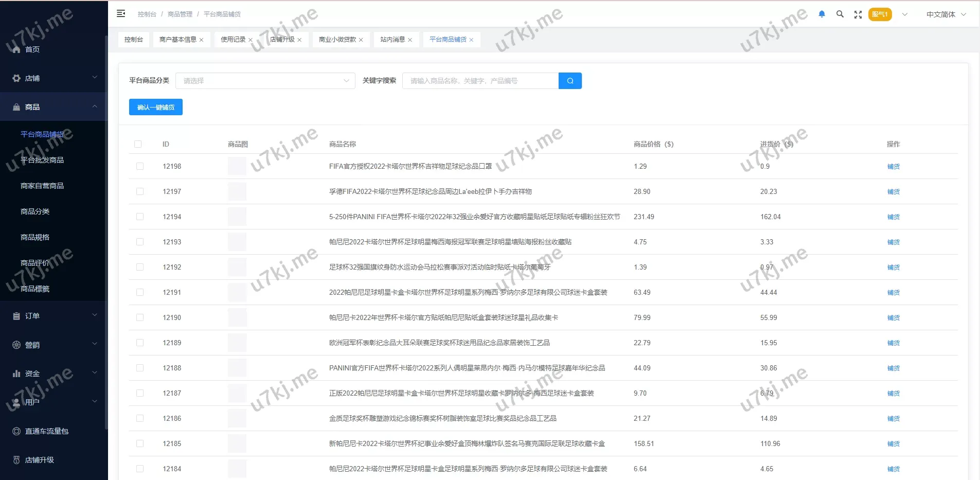Image resolution: width=980 pixels, height=480 pixels.
Task: Click the 确认一键铺货 button
Action: (x=155, y=107)
